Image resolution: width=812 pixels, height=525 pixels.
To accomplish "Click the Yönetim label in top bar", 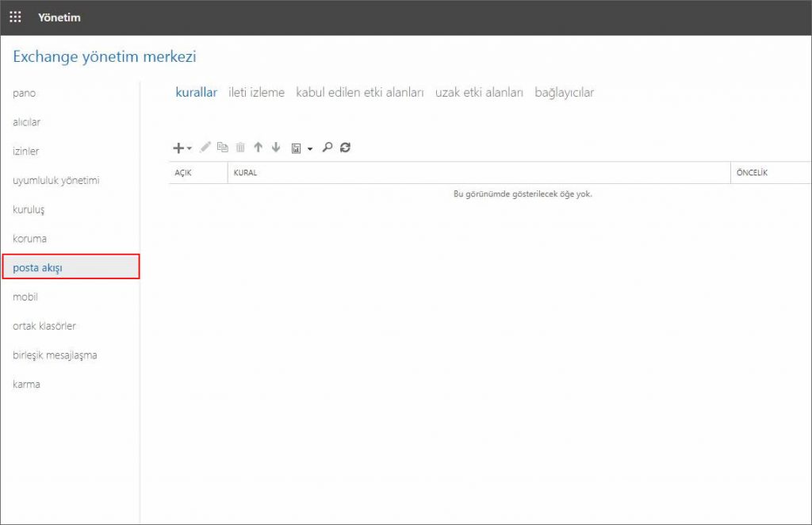I will pyautogui.click(x=59, y=17).
